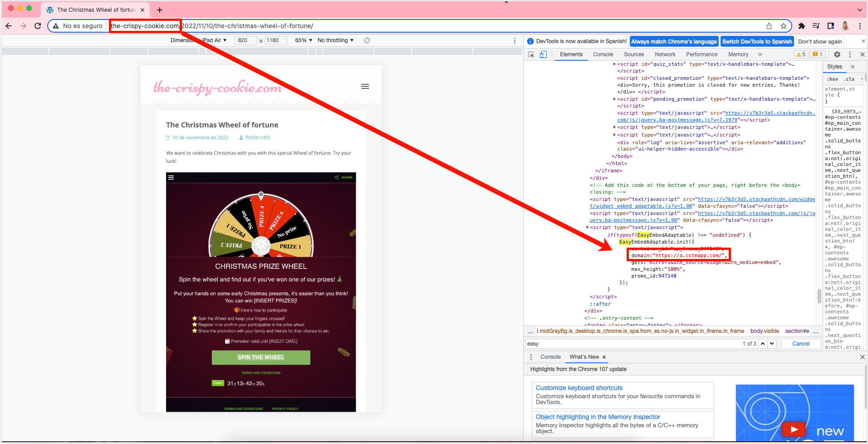Toggle the .cls class editor button
This screenshot has width=868, height=444.
tap(849, 79)
